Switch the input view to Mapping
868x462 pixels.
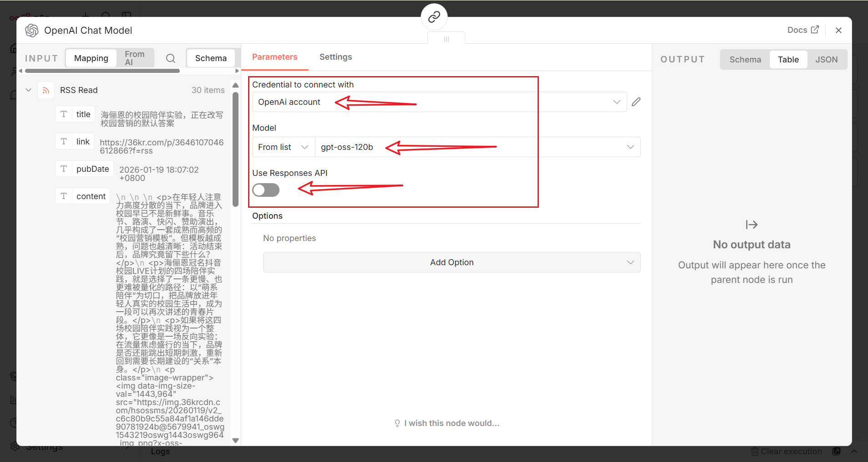(x=91, y=58)
